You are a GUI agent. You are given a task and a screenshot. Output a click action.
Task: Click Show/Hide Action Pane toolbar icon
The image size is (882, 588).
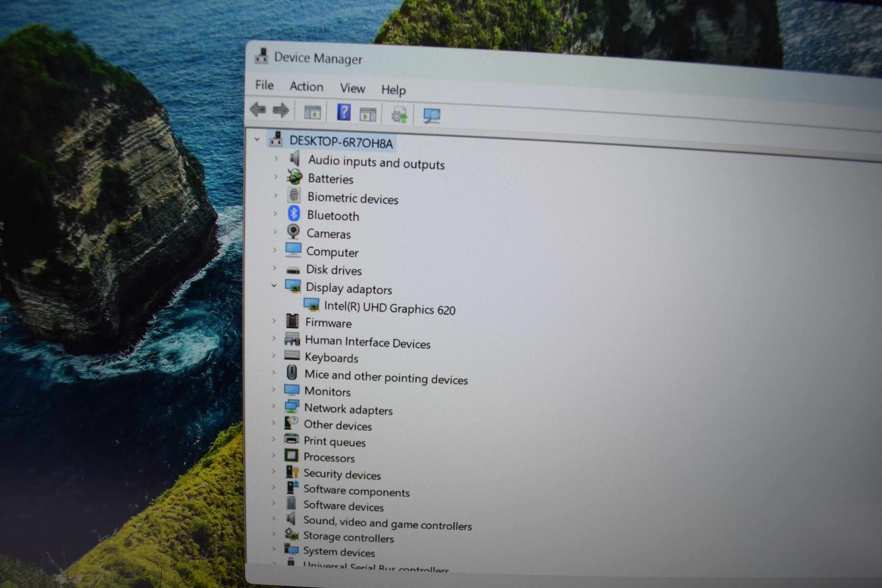click(368, 114)
